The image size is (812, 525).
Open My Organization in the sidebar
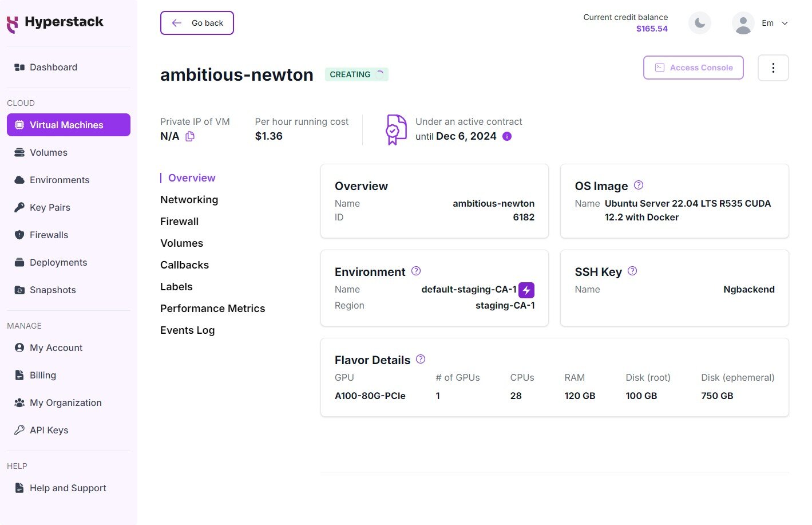point(69,402)
